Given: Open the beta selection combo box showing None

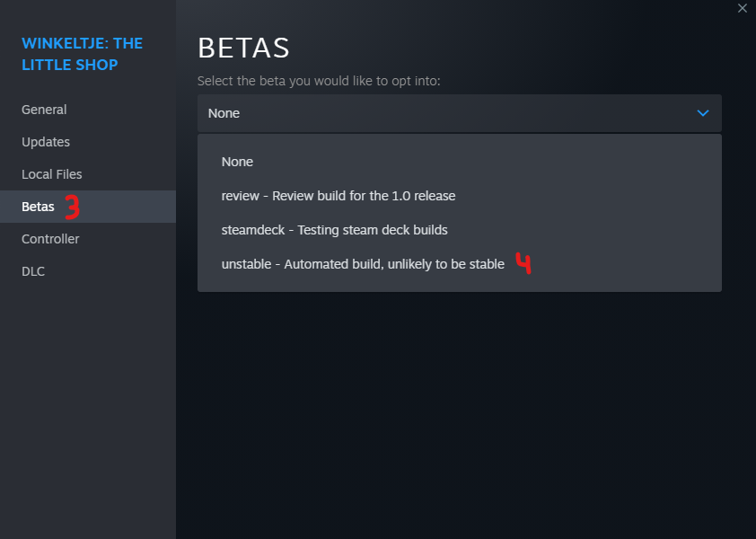Looking at the screenshot, I should [459, 113].
